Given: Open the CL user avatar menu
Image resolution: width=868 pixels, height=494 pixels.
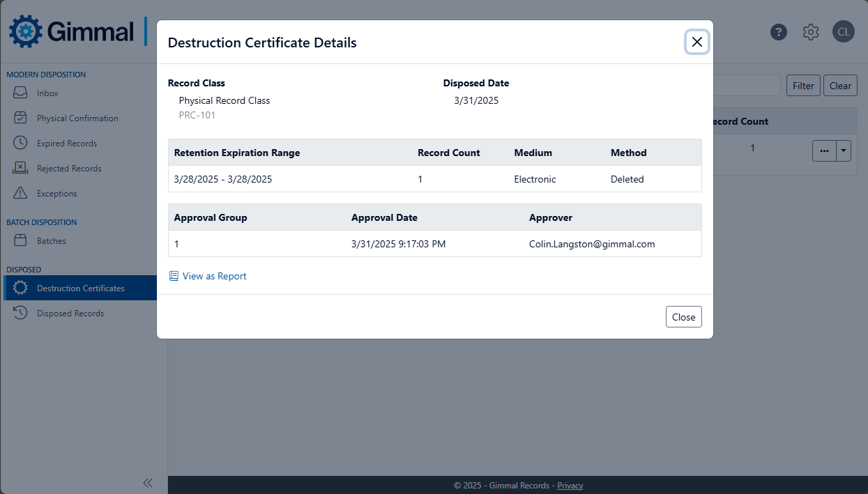Looking at the screenshot, I should [843, 32].
